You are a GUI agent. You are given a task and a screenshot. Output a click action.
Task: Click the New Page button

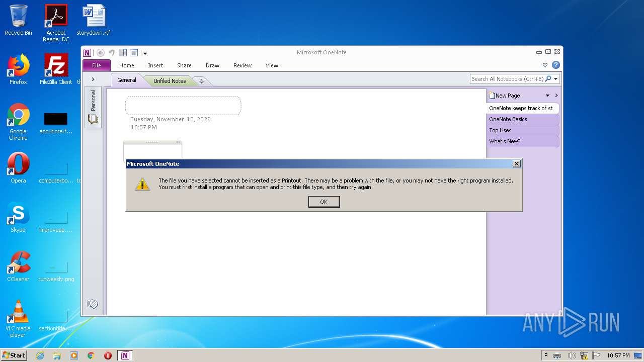(505, 96)
